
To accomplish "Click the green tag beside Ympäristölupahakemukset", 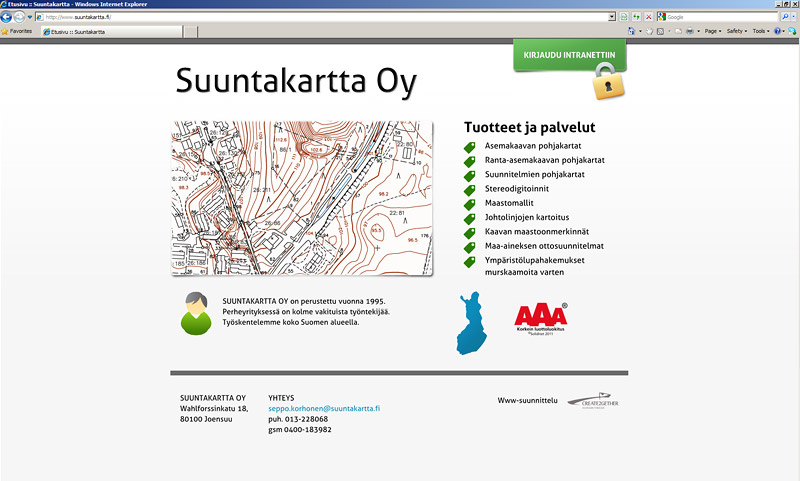I will [x=470, y=261].
